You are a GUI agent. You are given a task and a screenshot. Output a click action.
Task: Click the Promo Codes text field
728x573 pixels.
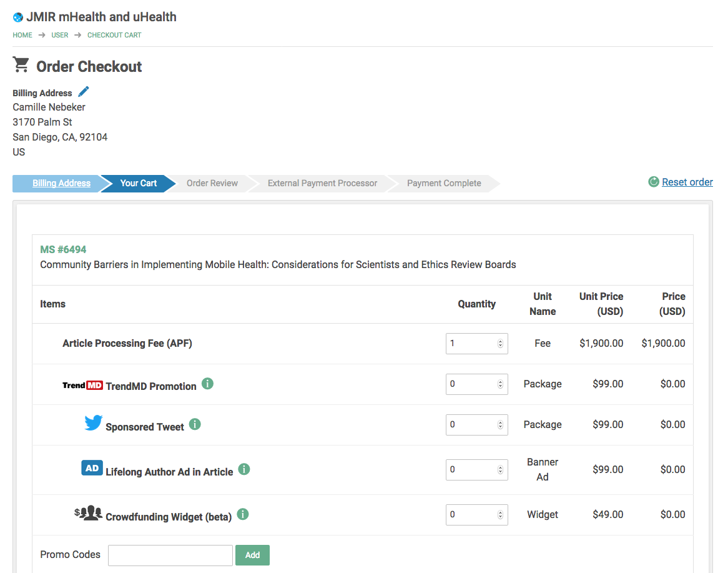click(x=170, y=555)
